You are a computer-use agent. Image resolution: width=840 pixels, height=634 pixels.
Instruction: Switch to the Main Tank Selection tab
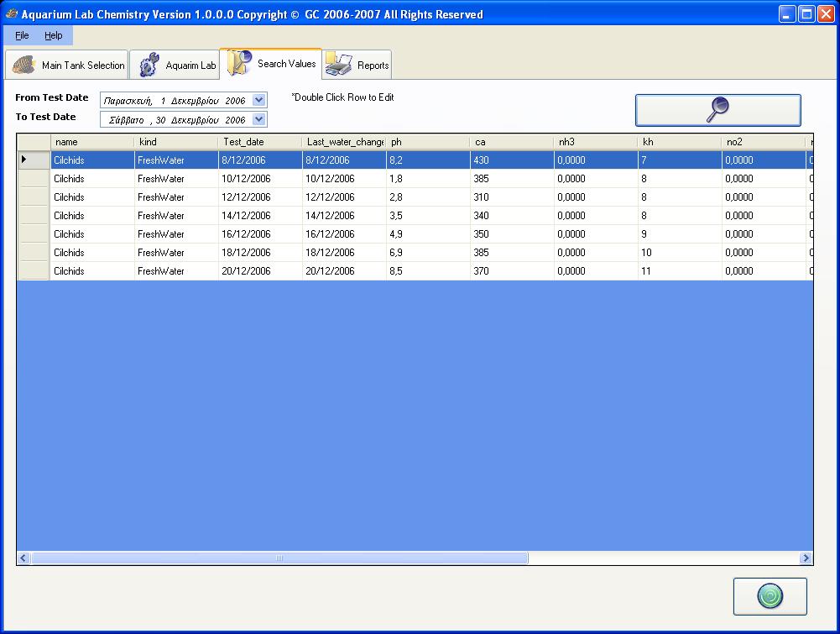point(67,65)
